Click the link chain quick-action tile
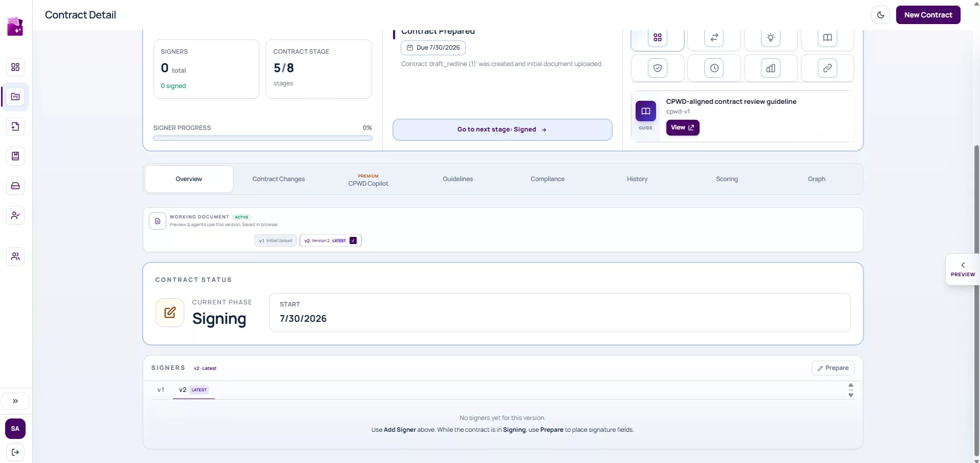 827,68
